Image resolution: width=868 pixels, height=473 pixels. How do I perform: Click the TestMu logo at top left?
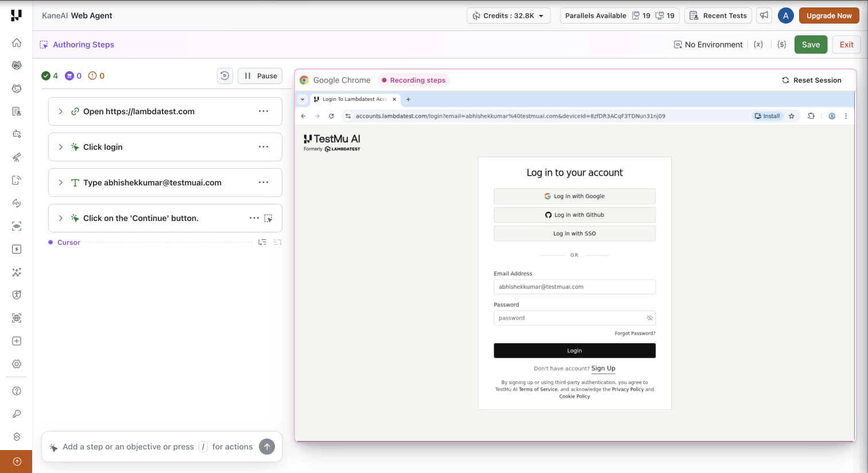(17, 15)
